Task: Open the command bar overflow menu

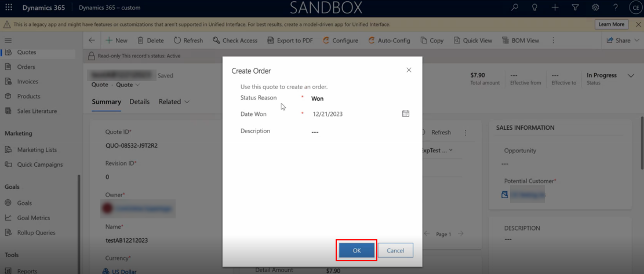Action: (x=553, y=41)
